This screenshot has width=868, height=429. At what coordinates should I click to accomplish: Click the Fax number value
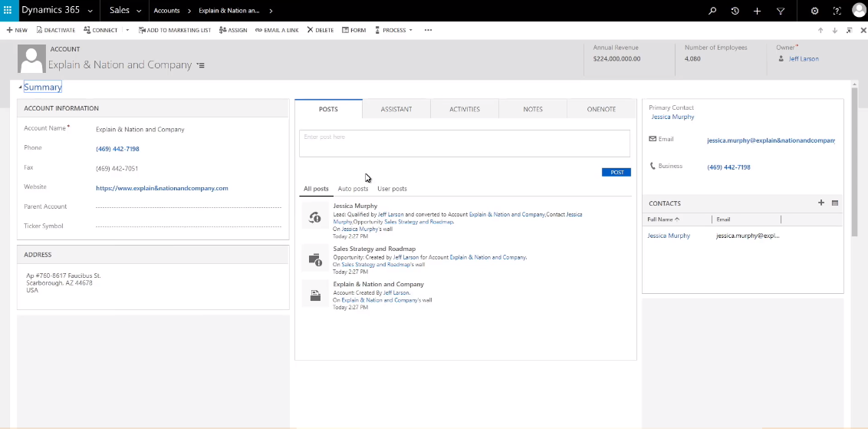pyautogui.click(x=117, y=169)
